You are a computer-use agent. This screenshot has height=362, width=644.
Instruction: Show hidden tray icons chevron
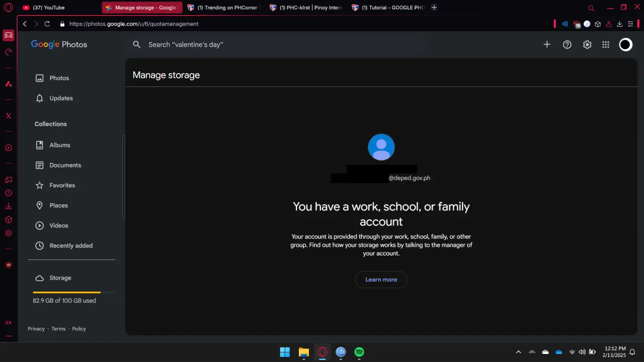pos(519,352)
